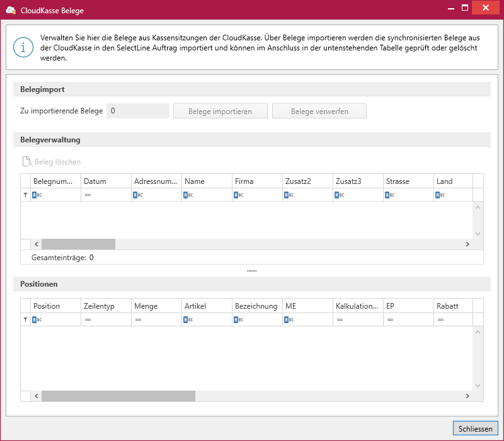Click the Belege verwerfen button
The image size is (504, 441).
pos(319,111)
